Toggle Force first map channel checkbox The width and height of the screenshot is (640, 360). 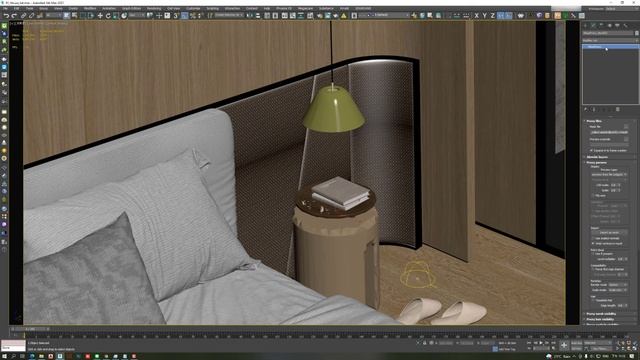[593, 269]
